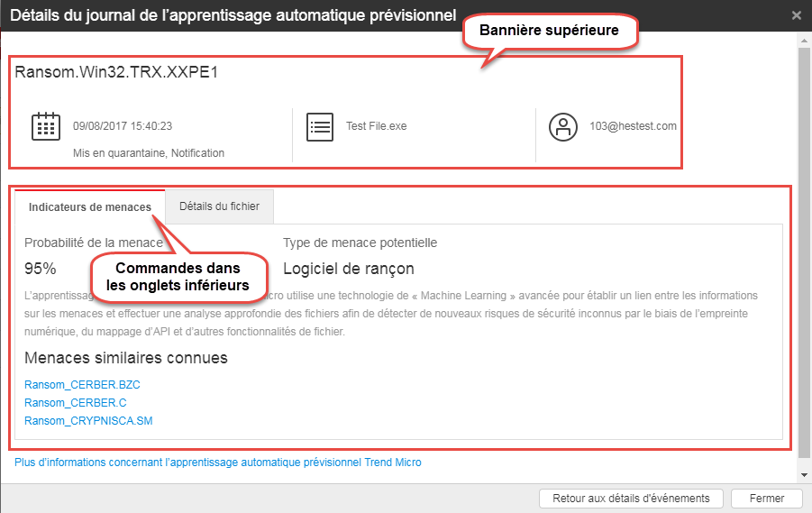Open the Ransom_CERBER.C threat link

(75, 403)
